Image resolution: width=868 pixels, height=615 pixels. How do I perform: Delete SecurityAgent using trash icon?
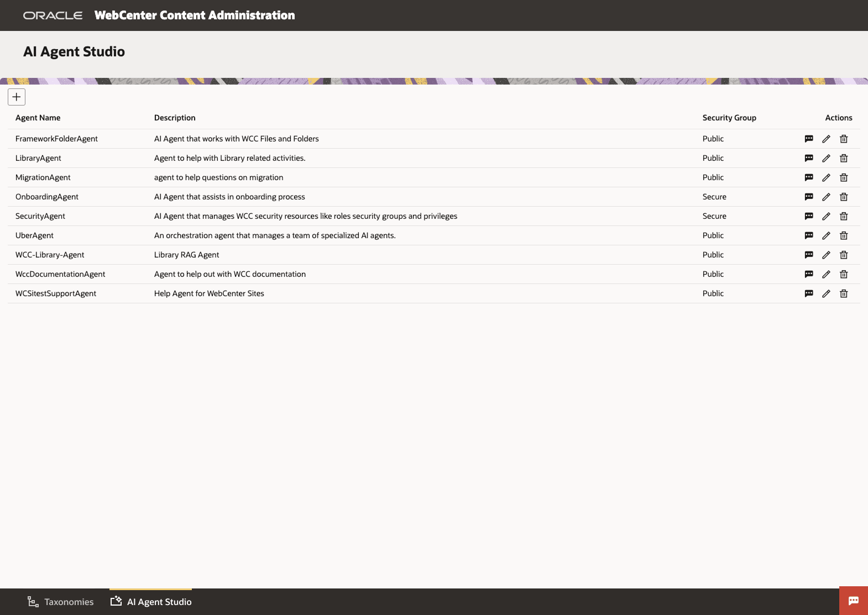(844, 216)
